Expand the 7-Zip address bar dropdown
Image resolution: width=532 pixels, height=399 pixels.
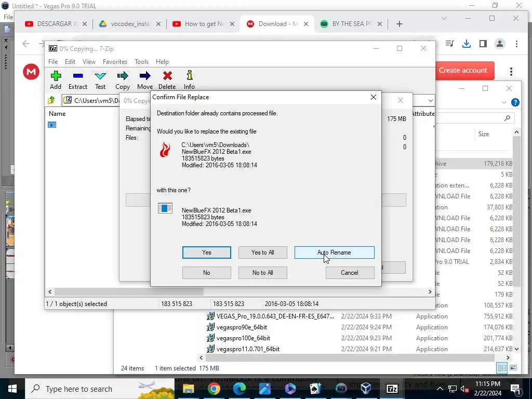point(430,100)
